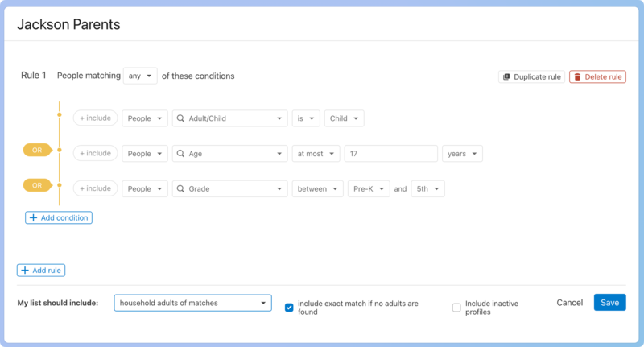
Task: Click the Add rule button
Action: tap(41, 271)
